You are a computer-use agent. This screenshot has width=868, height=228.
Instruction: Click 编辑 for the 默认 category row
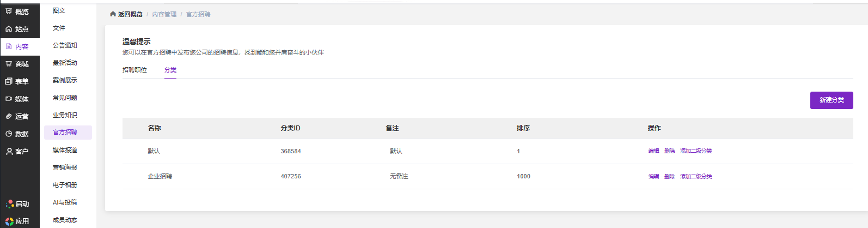(653, 151)
